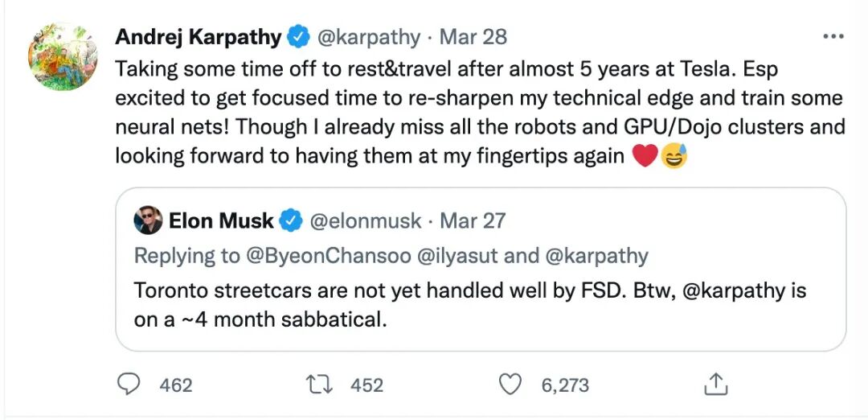Click the Mar 27 quoted timestamp
The height and width of the screenshot is (420, 868).
coord(473,220)
